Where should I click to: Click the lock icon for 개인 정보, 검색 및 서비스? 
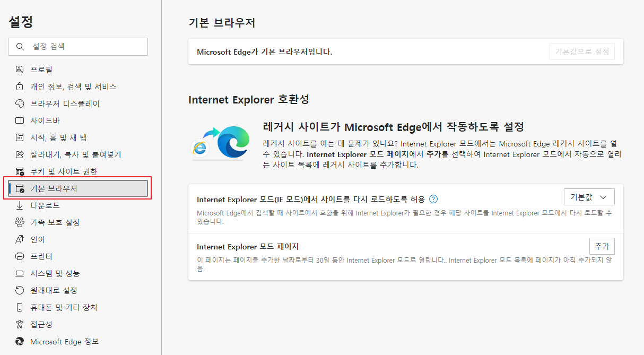point(20,86)
